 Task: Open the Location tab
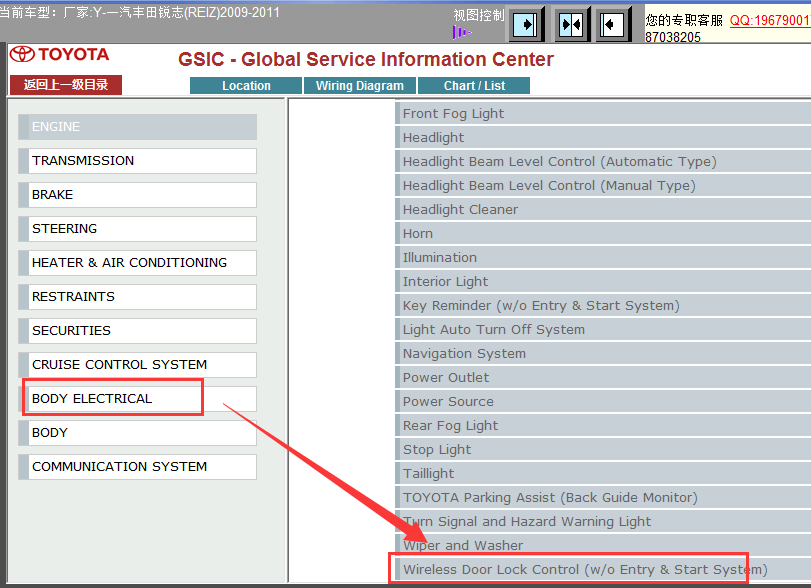point(246,86)
